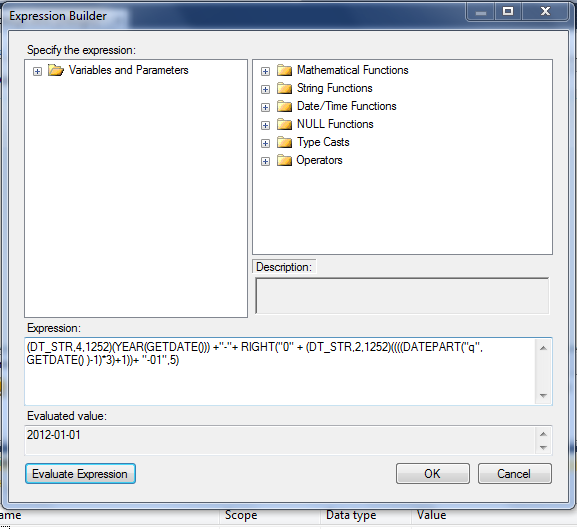The width and height of the screenshot is (577, 529).
Task: Click the Operators folder icon
Action: tap(284, 160)
